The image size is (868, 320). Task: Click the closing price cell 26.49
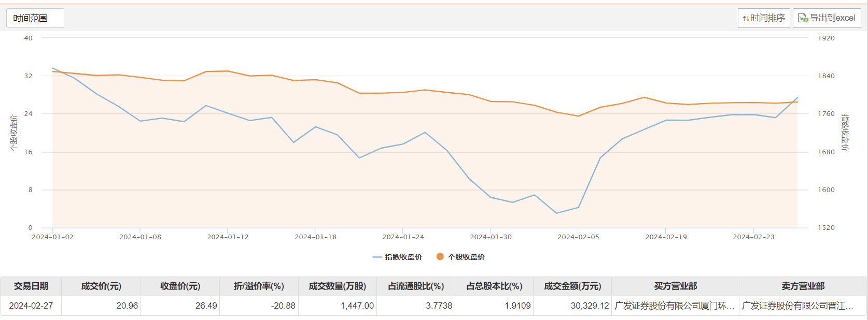(x=180, y=306)
